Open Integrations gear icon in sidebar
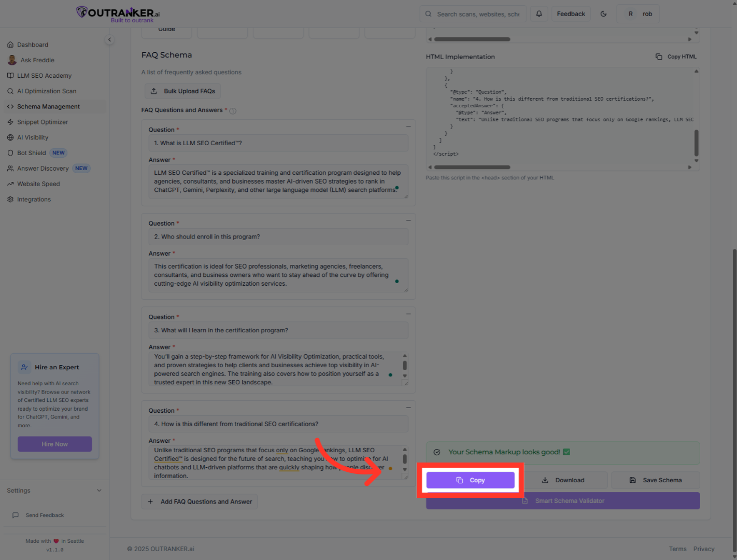The height and width of the screenshot is (560, 737). [10, 200]
